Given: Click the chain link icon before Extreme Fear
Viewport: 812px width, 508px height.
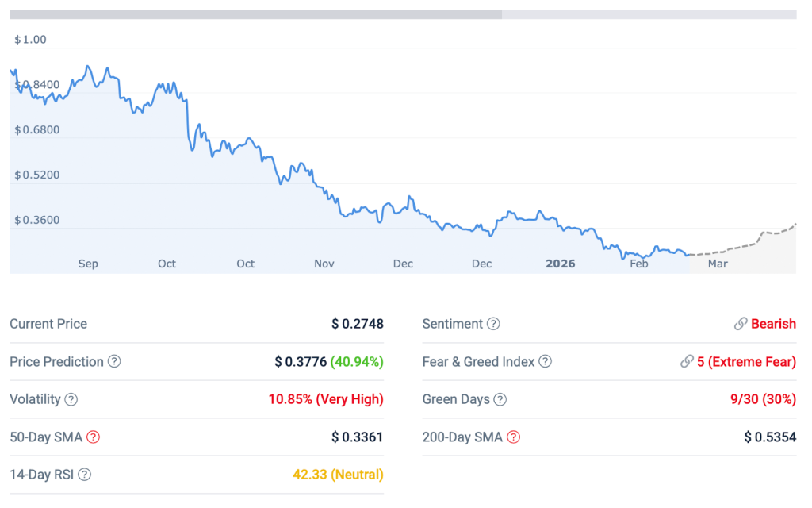Looking at the screenshot, I should coord(687,362).
